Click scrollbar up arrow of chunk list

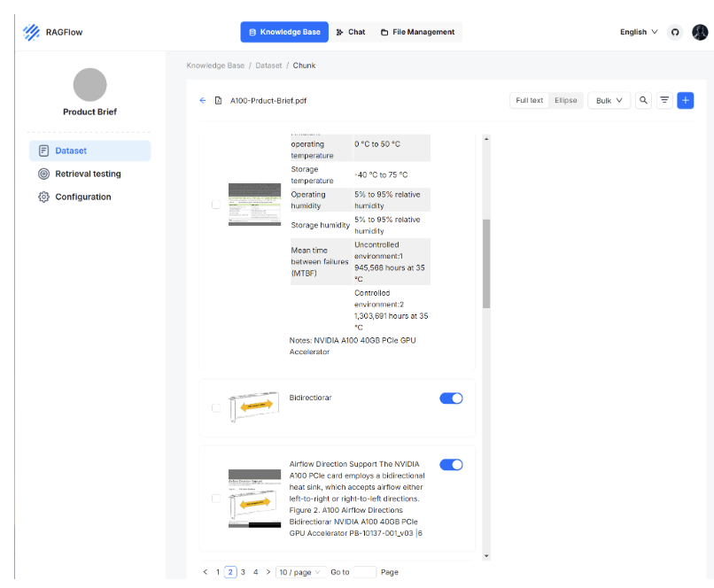pos(486,139)
